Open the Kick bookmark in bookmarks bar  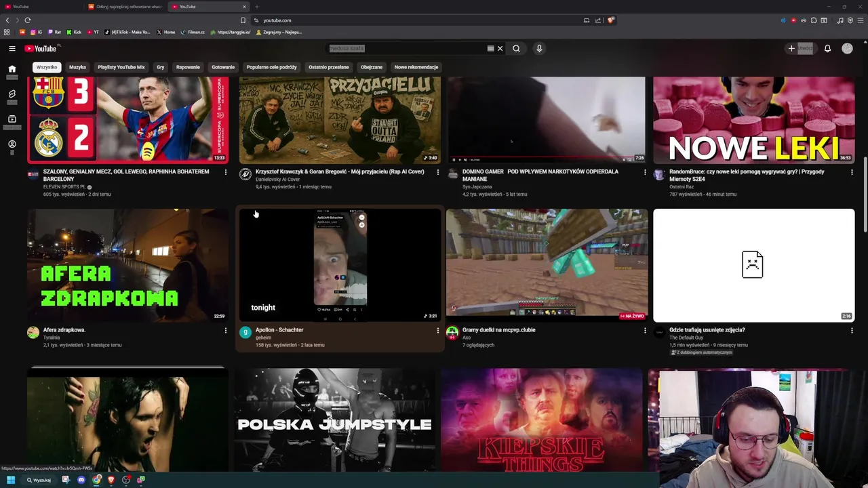click(74, 32)
